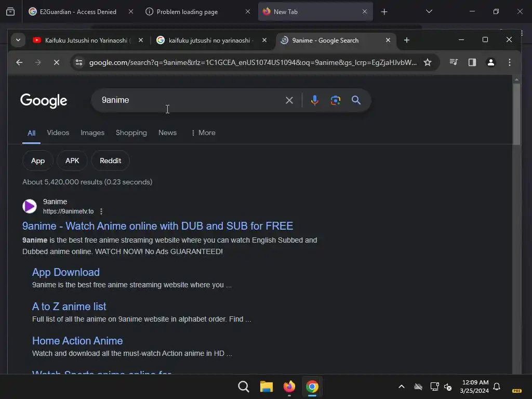Click the Chrome address bar URL
This screenshot has width=532, height=399.
coord(253,62)
